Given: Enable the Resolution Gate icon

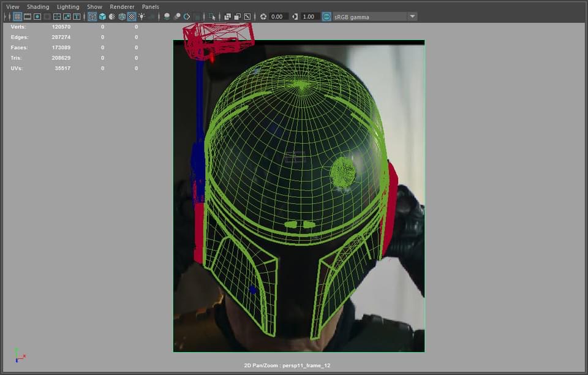Looking at the screenshot, I should (x=37, y=17).
